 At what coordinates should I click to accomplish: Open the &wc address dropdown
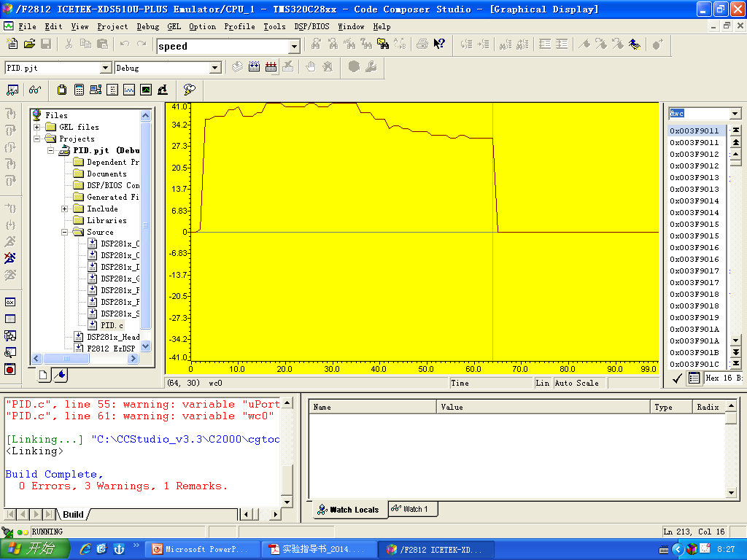(735, 113)
